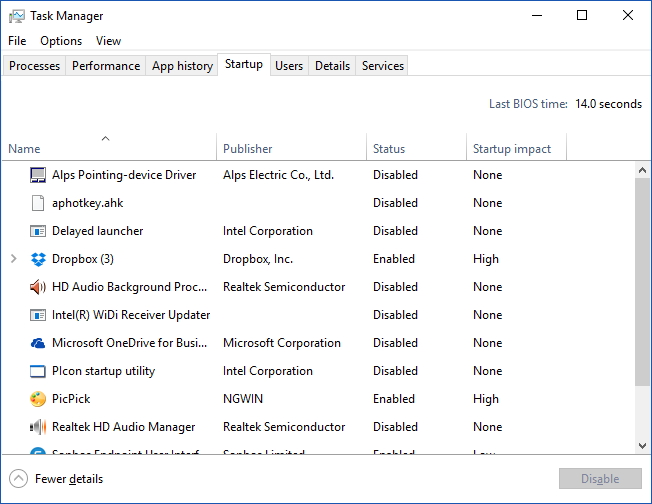Select Microsoft OneDrive for Busi... name
Image resolution: width=652 pixels, height=504 pixels.
point(129,343)
